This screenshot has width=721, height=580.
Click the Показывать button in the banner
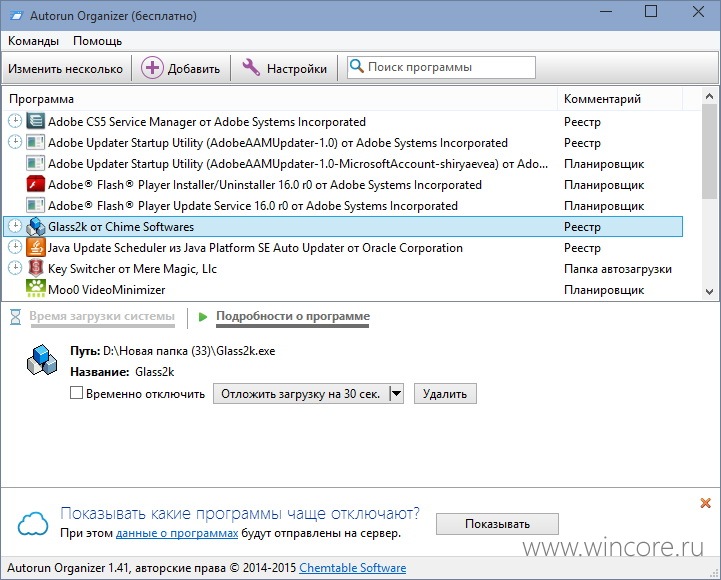497,524
